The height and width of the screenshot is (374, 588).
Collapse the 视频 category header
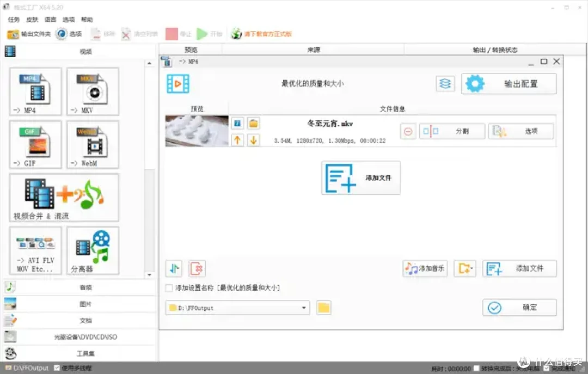pyautogui.click(x=79, y=51)
